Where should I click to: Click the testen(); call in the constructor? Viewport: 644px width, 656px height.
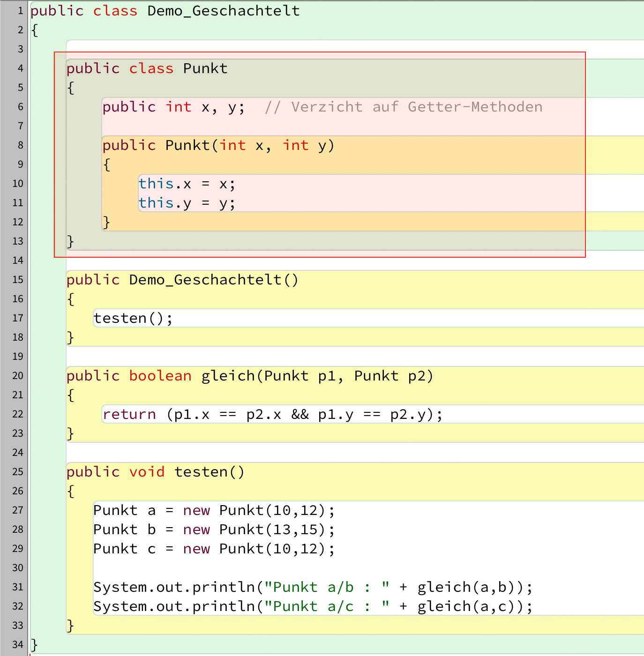pyautogui.click(x=133, y=319)
